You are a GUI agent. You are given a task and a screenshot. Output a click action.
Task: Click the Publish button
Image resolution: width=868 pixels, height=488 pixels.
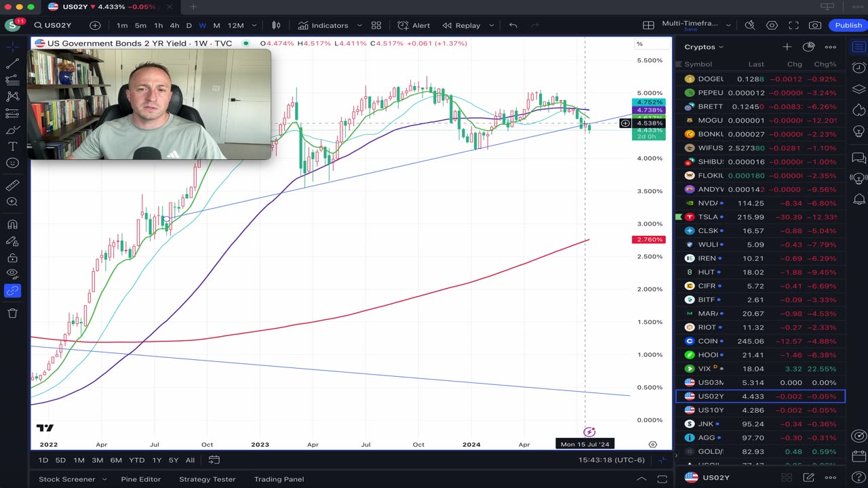point(848,26)
